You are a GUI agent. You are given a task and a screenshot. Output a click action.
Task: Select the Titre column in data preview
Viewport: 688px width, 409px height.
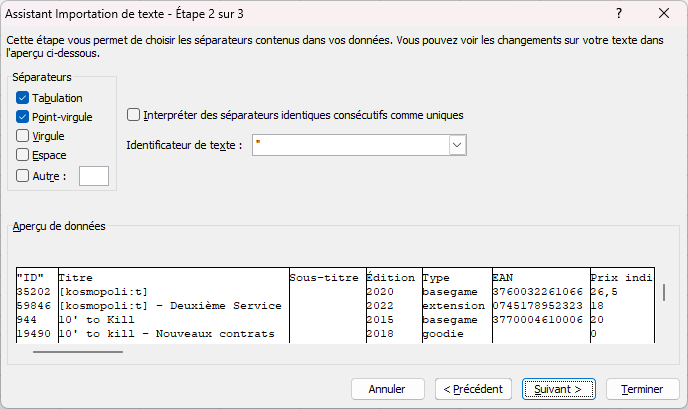pyautogui.click(x=170, y=276)
